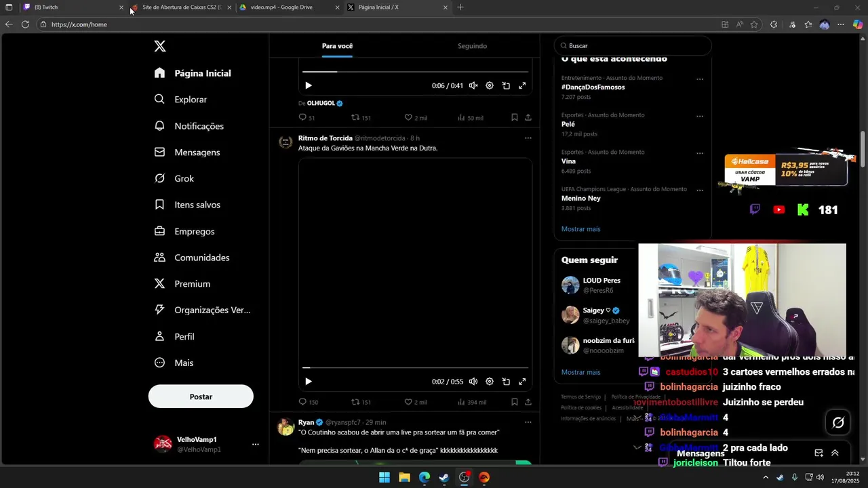Open Pelé trend options ellipsis
The width and height of the screenshot is (868, 488).
click(x=700, y=117)
